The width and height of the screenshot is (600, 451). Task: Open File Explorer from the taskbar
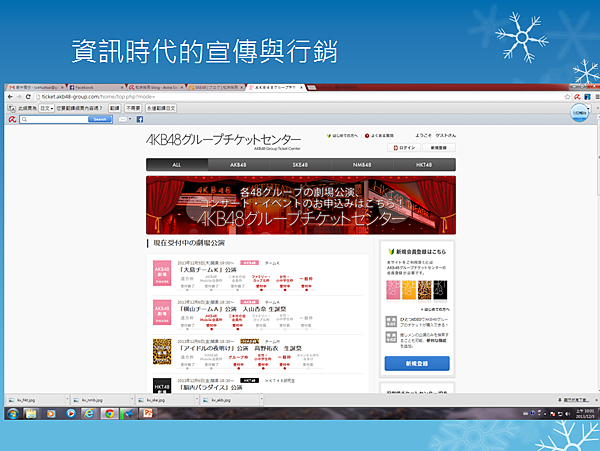click(31, 414)
